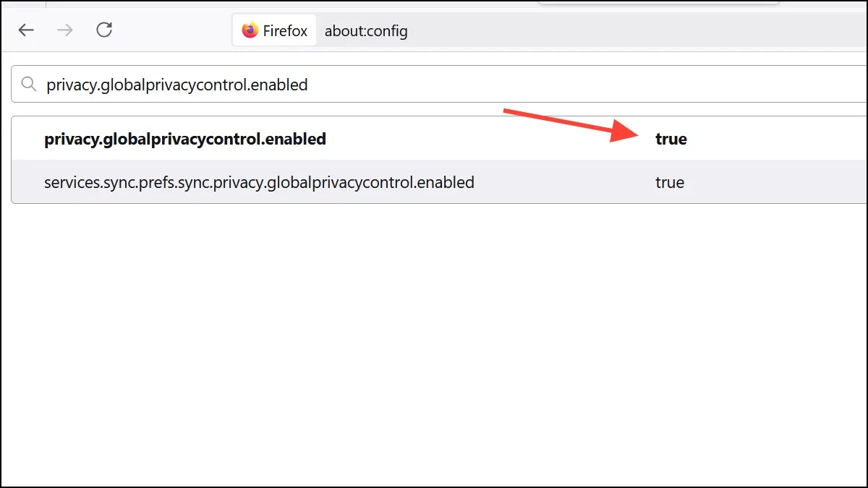Viewport: 868px width, 488px height.
Task: Toggle bold "true" value of privacy.globalprivacycontrol.enabled
Action: pyautogui.click(x=671, y=139)
